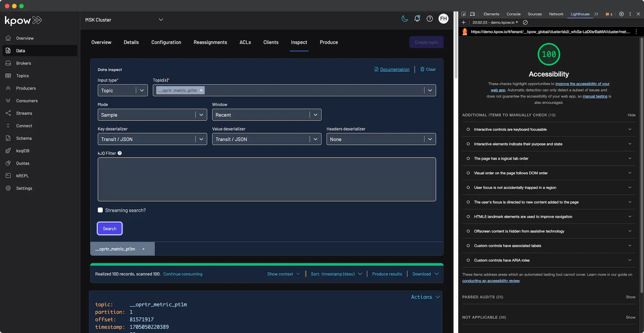Open the Documentation link
Viewport: 644px width, 333px height.
[x=395, y=69]
